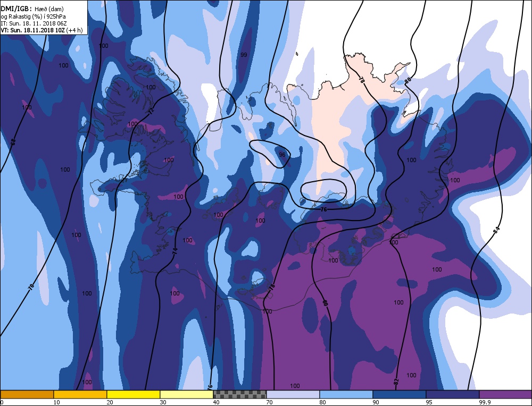The height and width of the screenshot is (406, 532).
Task: Click the '74' contour label
Action: click(x=175, y=251)
